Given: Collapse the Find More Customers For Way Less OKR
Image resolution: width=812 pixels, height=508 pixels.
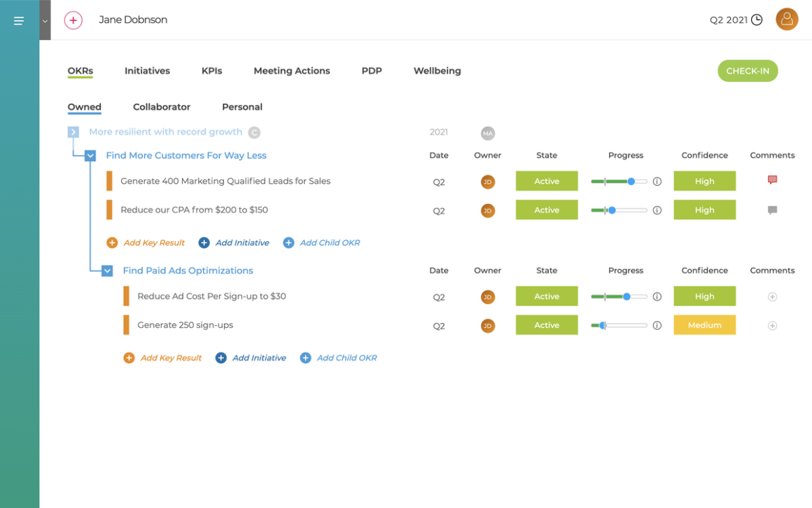Looking at the screenshot, I should point(90,156).
